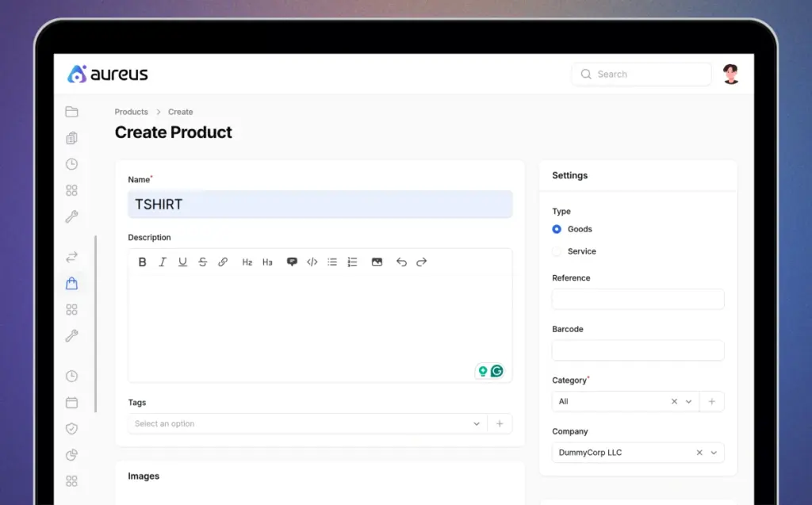The height and width of the screenshot is (505, 812).
Task: Redo the last edit in description
Action: [x=422, y=262]
